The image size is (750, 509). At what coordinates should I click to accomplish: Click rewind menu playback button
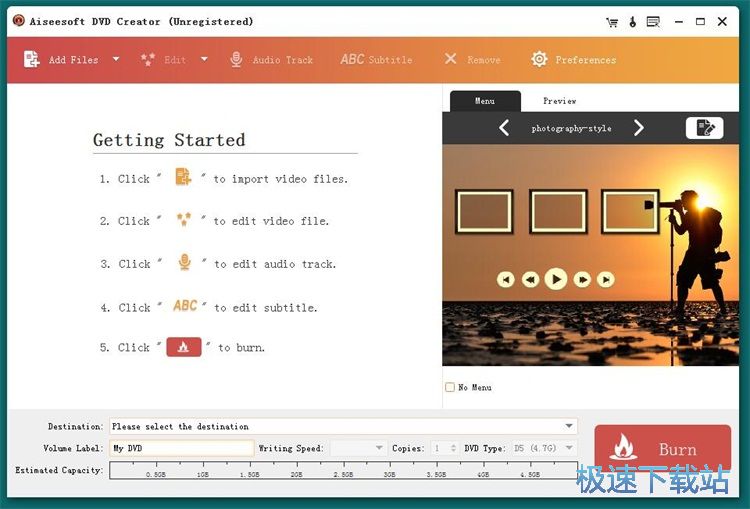click(530, 279)
